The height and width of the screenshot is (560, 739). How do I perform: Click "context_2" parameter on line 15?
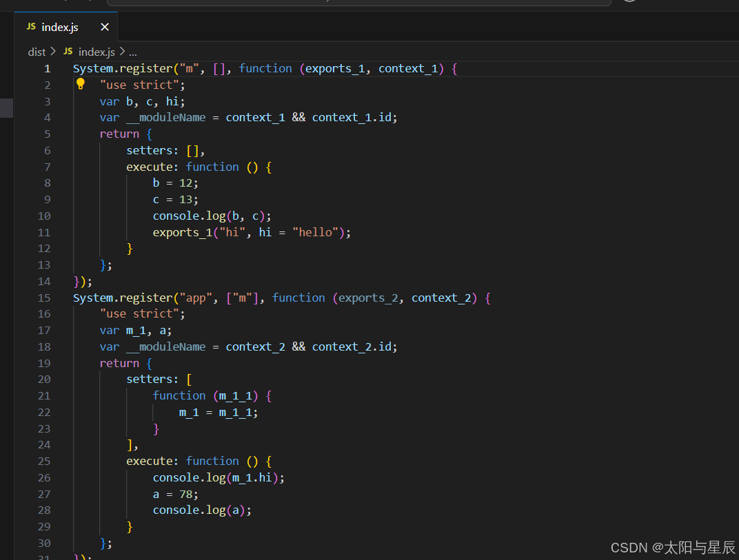pos(441,298)
